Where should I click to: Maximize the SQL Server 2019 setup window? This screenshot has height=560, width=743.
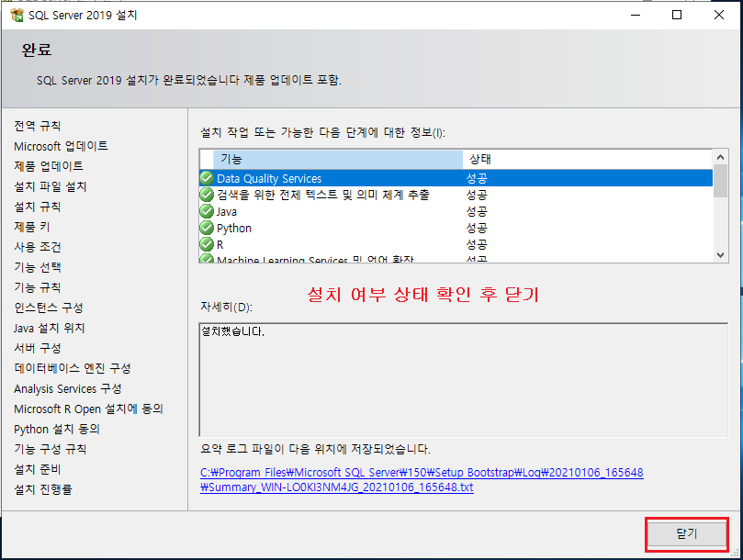pyautogui.click(x=677, y=16)
